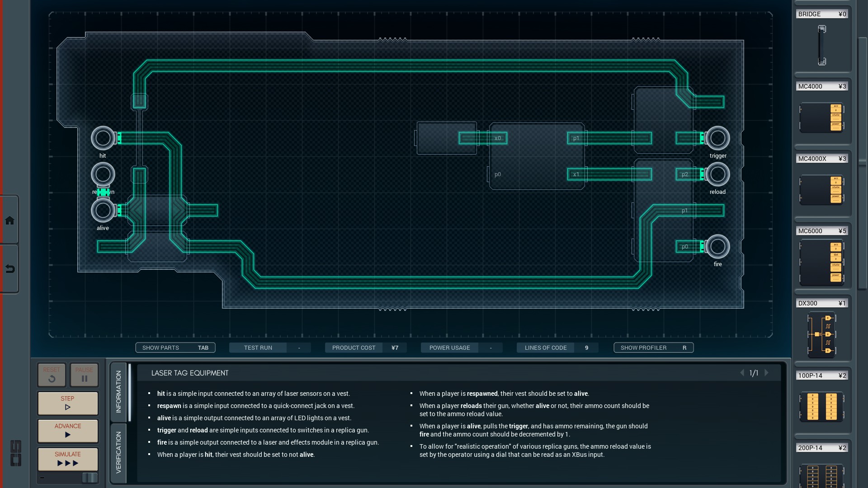Click the home icon on left sidebar
Viewport: 868px width, 488px height.
pos(9,221)
